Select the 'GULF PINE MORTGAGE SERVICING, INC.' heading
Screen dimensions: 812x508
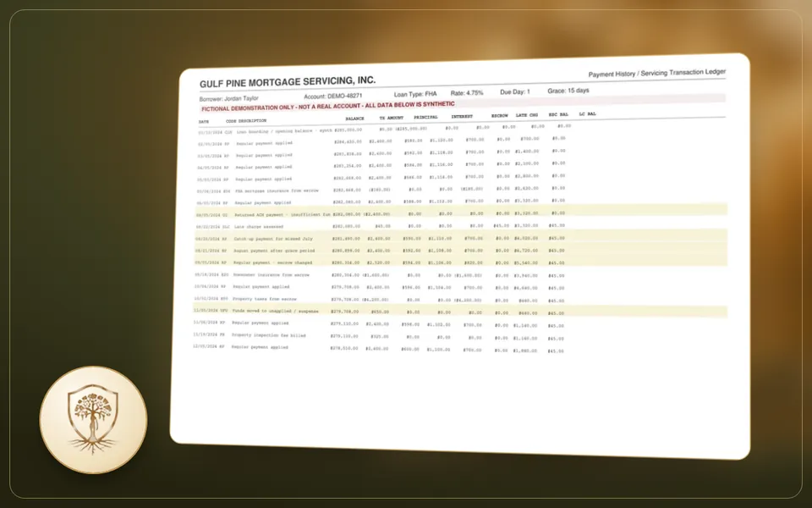click(x=288, y=82)
